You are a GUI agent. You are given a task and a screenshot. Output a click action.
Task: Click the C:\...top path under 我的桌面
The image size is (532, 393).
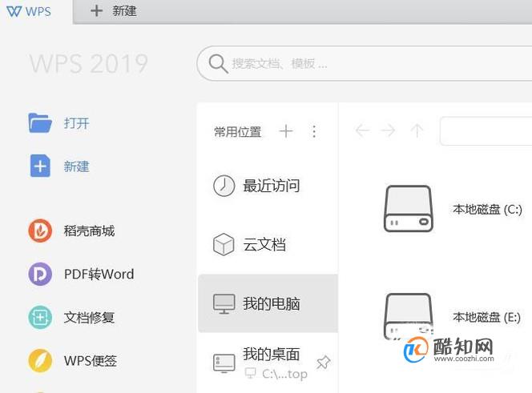pos(284,374)
